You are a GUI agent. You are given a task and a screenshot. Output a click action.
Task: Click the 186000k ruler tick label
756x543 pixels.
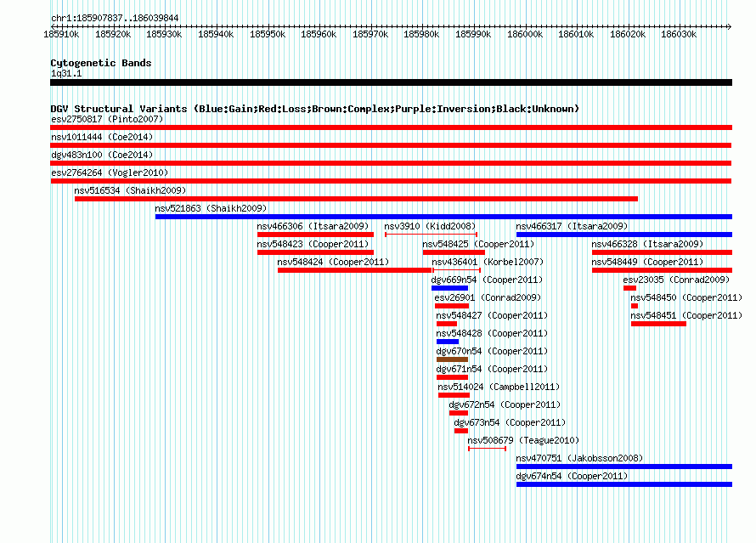pyautogui.click(x=525, y=34)
